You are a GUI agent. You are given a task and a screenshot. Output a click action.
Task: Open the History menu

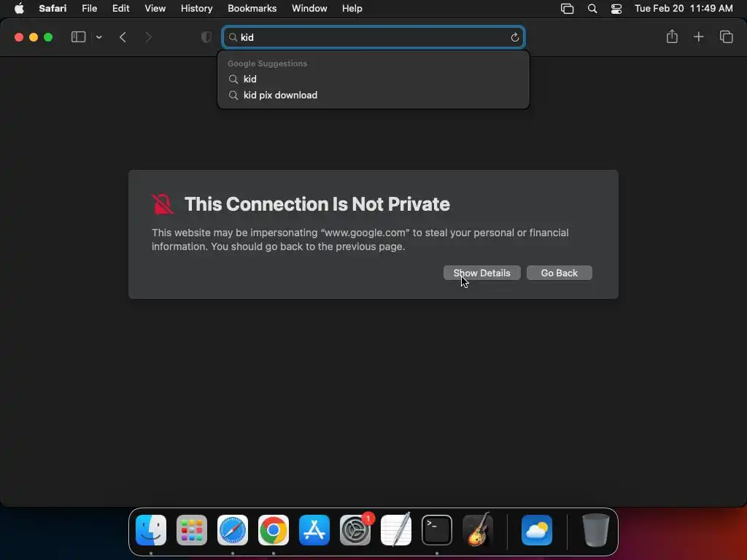pyautogui.click(x=196, y=8)
